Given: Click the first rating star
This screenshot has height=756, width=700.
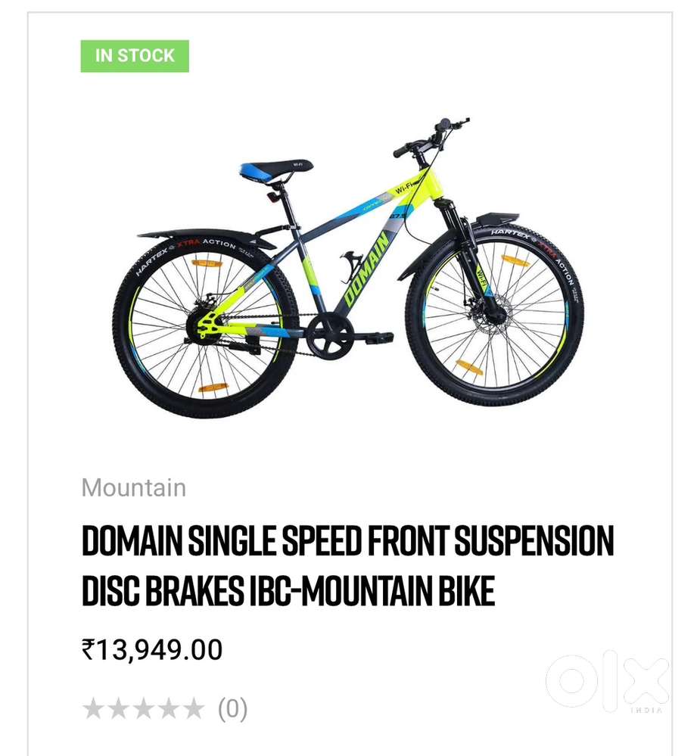Looking at the screenshot, I should click(x=93, y=708).
